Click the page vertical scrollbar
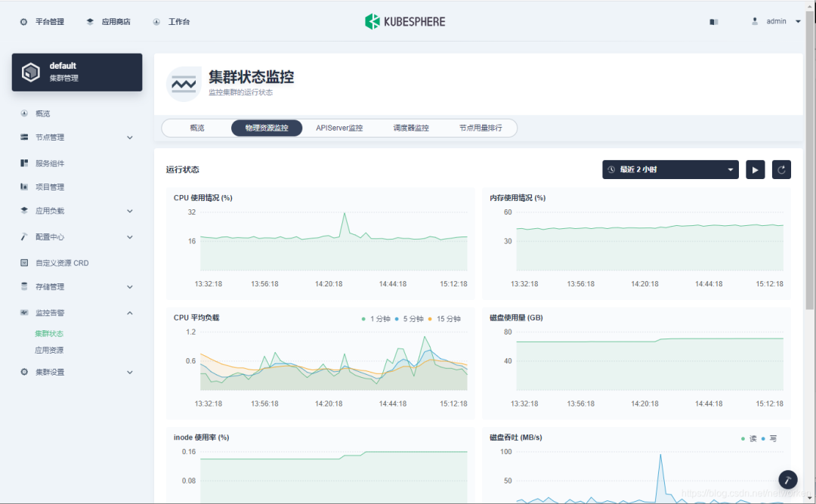The image size is (816, 504). [x=810, y=160]
